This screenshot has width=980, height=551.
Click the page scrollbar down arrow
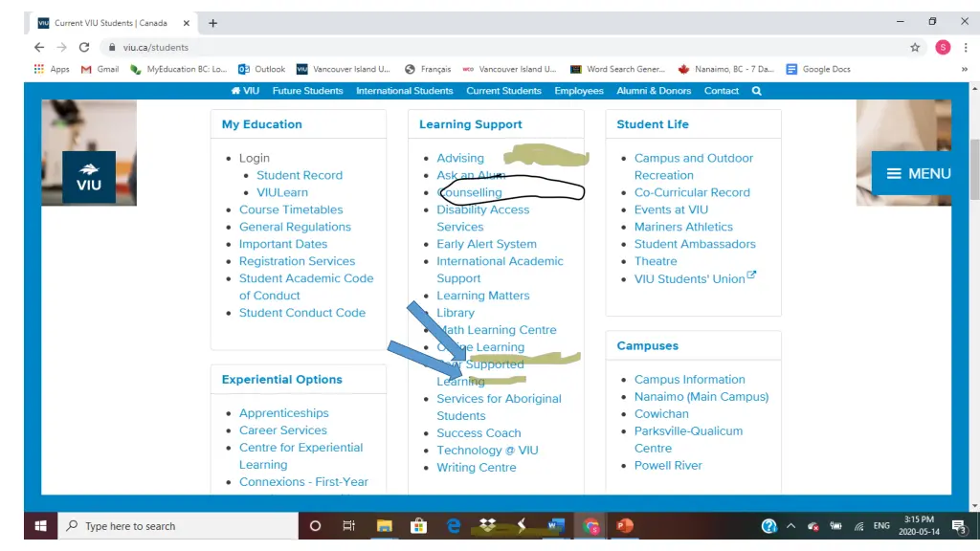click(974, 506)
